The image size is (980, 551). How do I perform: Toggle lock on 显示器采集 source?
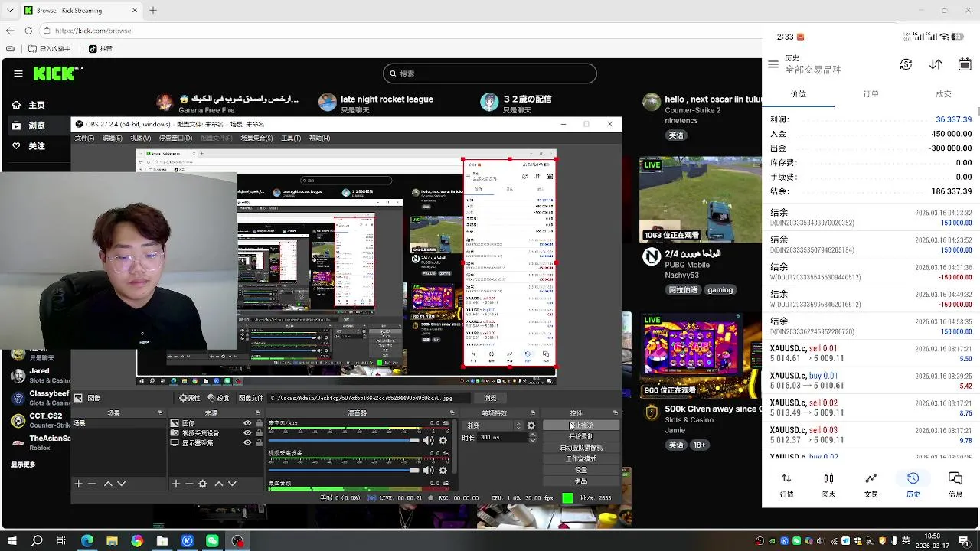pyautogui.click(x=259, y=443)
